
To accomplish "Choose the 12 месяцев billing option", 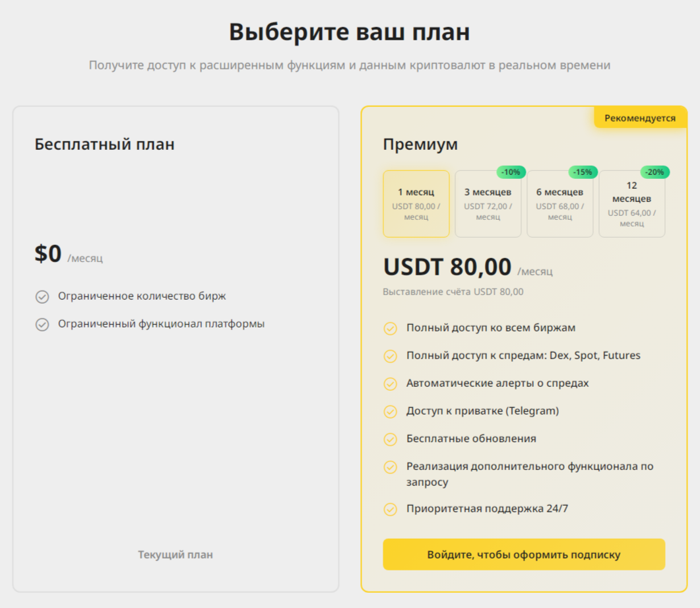I will 631,203.
